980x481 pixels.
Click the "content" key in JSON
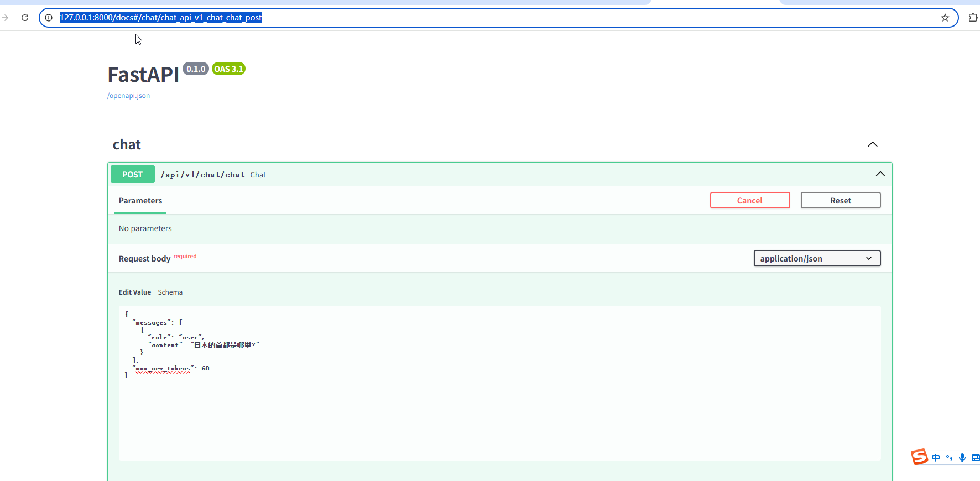165,345
